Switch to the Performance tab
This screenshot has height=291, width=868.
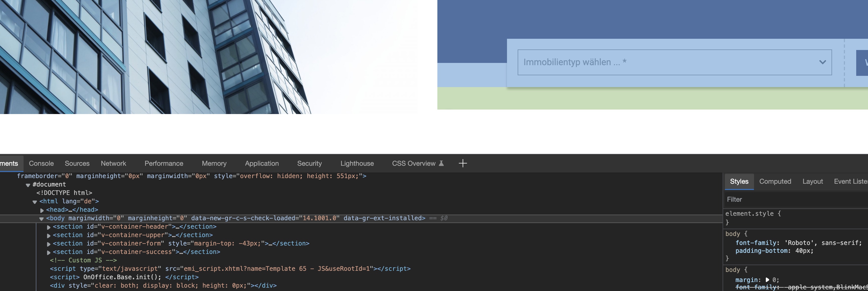(164, 163)
